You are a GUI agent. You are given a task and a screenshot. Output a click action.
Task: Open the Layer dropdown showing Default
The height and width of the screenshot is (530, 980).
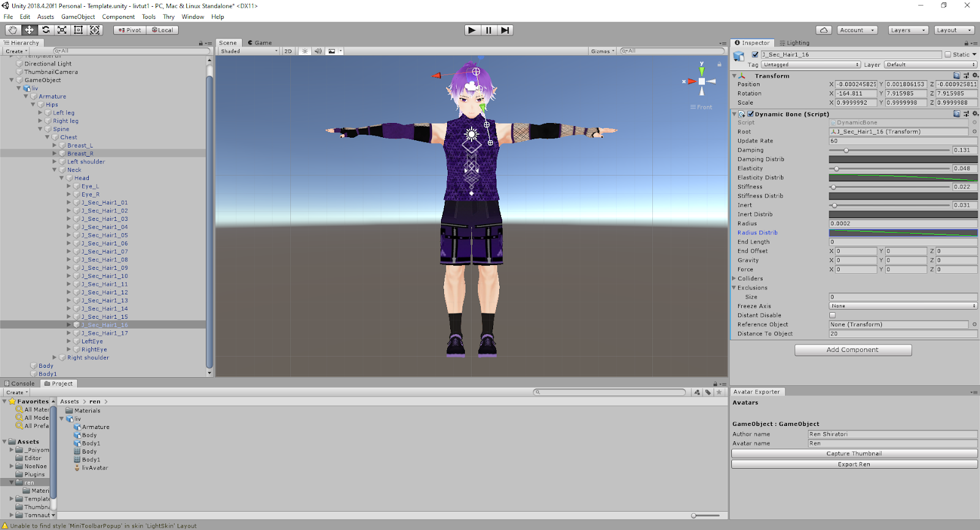(930, 64)
